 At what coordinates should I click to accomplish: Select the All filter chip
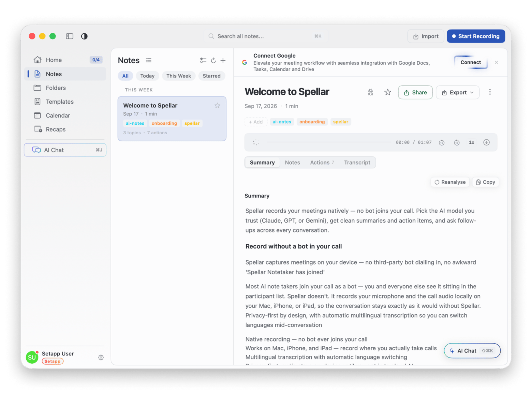coord(125,76)
